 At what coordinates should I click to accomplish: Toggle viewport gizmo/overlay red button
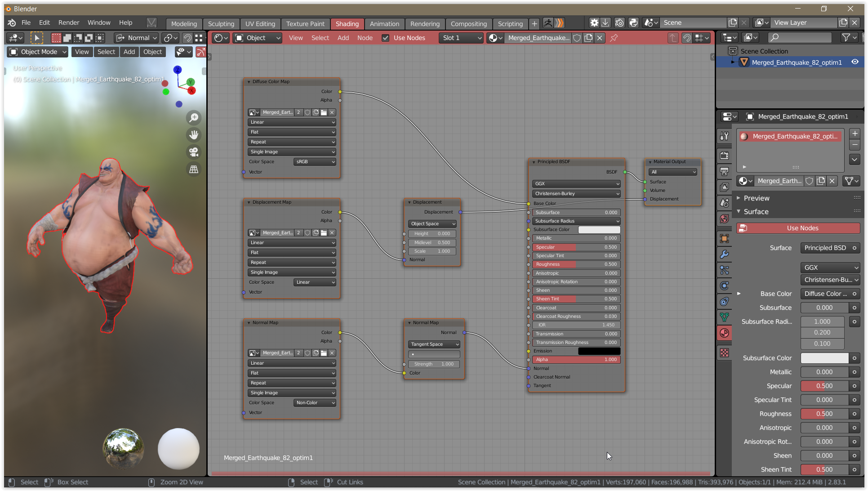click(201, 52)
